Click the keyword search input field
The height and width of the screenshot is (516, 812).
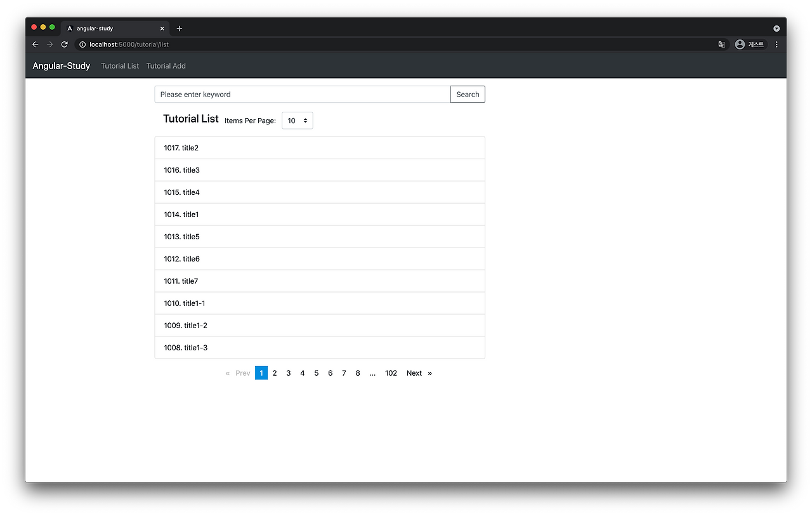tap(301, 94)
